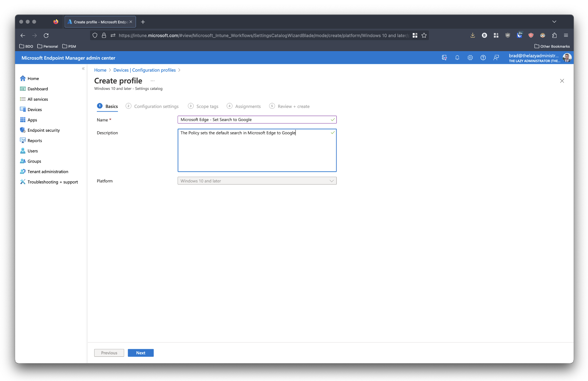Open Dashboard in the sidebar
This screenshot has height=381, width=588.
click(34, 89)
